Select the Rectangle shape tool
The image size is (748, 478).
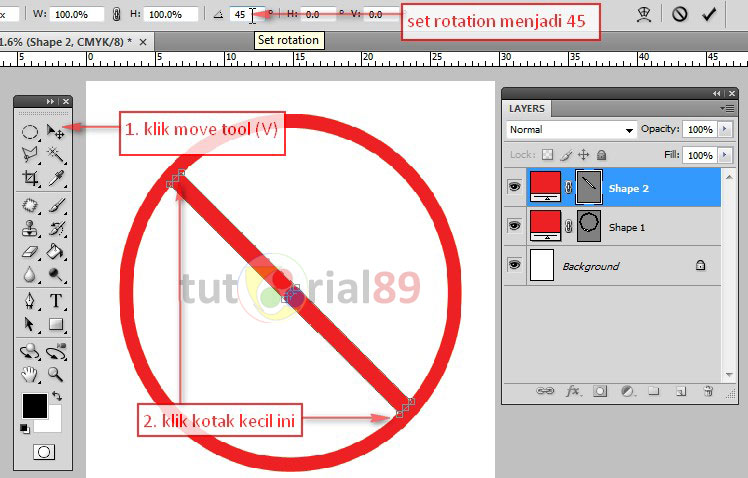(x=55, y=324)
